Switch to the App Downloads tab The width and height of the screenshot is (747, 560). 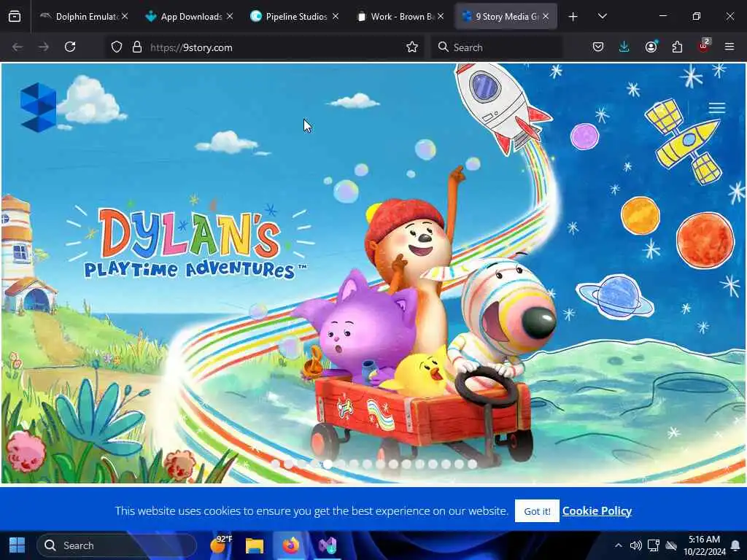click(x=189, y=16)
